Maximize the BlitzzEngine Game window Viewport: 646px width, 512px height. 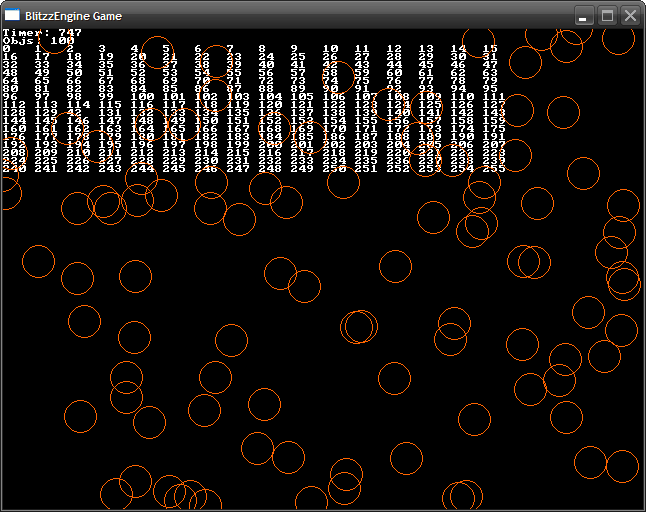(607, 16)
